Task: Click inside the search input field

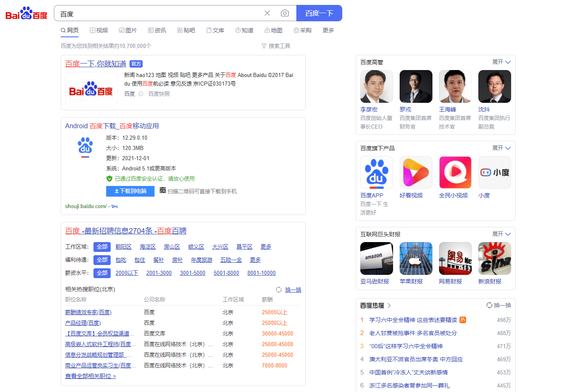Action: point(160,14)
